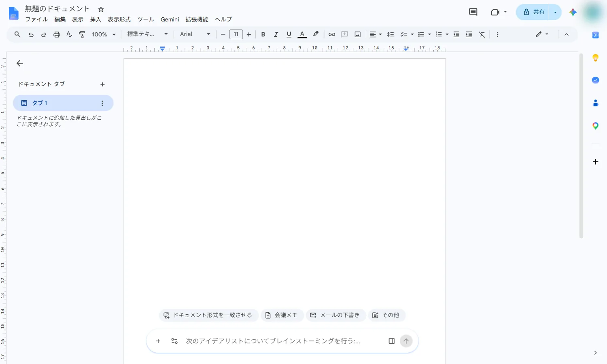Open text alignment dropdown

pos(376,34)
